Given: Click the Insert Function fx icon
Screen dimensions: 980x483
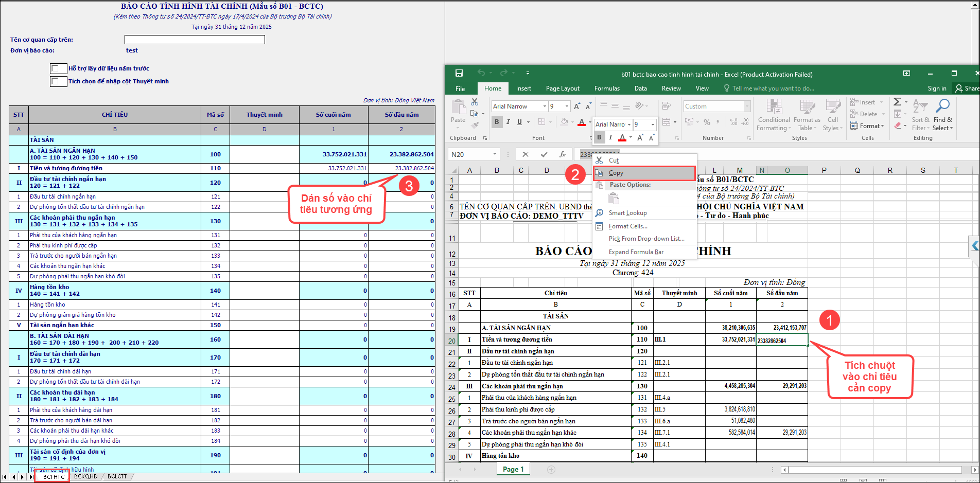Looking at the screenshot, I should tap(563, 154).
